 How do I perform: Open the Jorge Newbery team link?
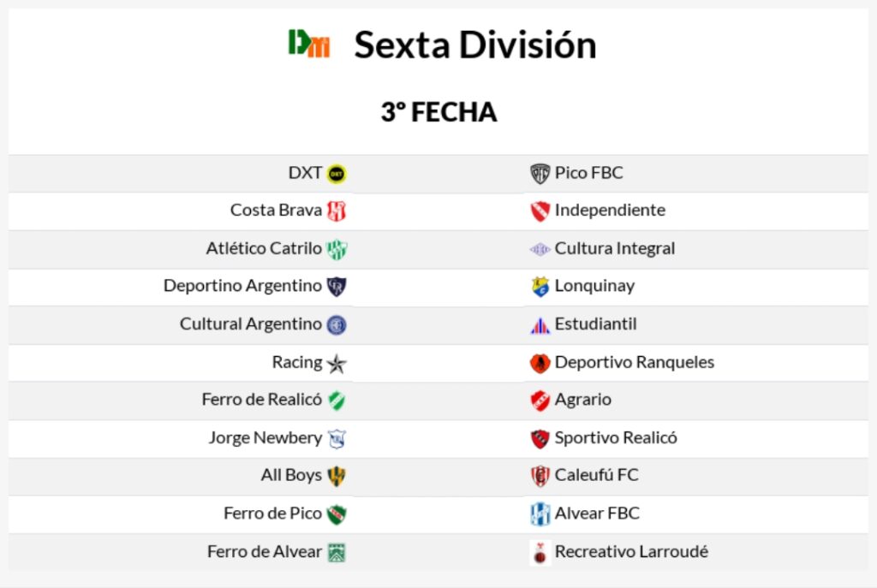[x=265, y=438]
